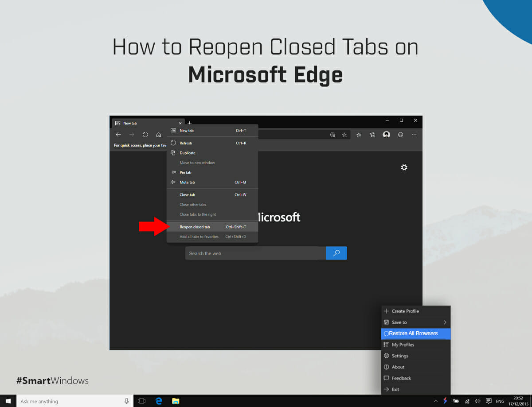Click the blue search button
The width and height of the screenshot is (532, 407).
tap(336, 253)
